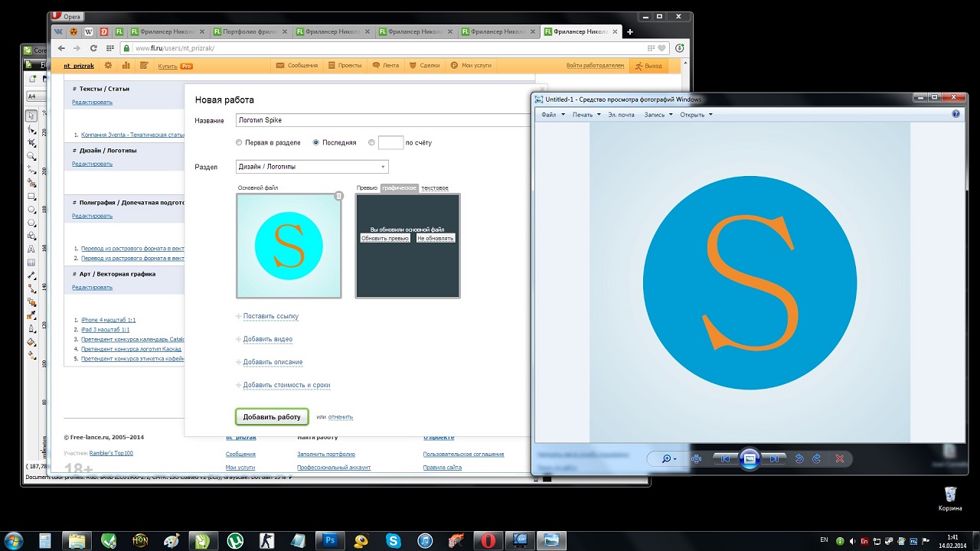Open Opera Speed Dial grid icon
This screenshot has height=551, width=980.
pos(111,47)
